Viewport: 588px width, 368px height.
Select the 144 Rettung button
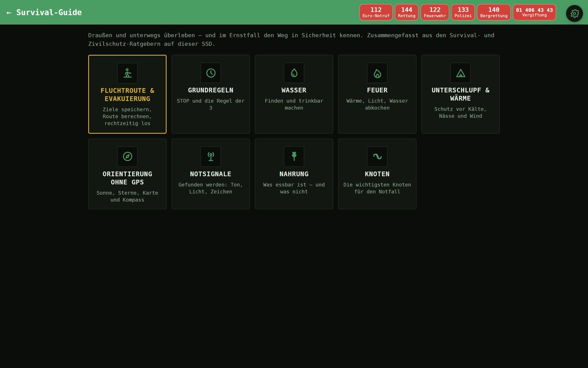tap(407, 12)
